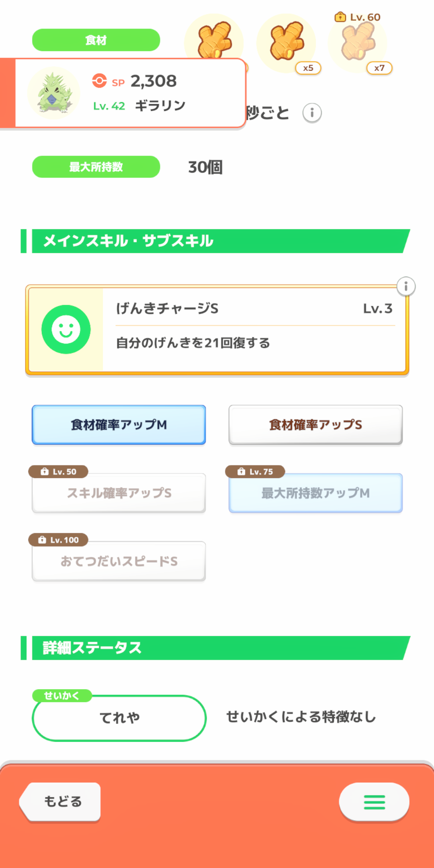Tap the info icon beside 秒ごと
434x868 pixels.
[312, 113]
